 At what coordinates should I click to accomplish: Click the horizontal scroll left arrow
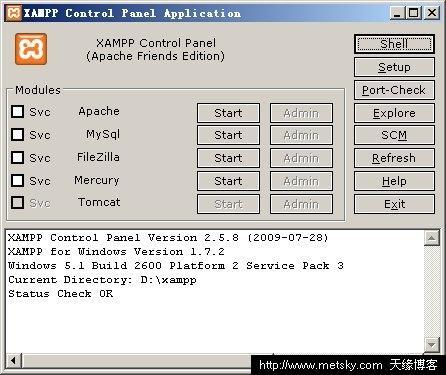point(14,360)
